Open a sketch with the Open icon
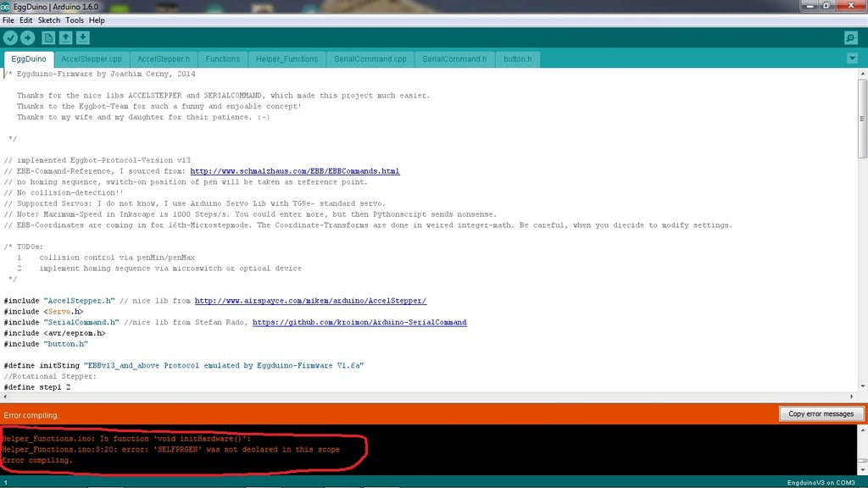The width and height of the screenshot is (868, 488). click(x=65, y=37)
